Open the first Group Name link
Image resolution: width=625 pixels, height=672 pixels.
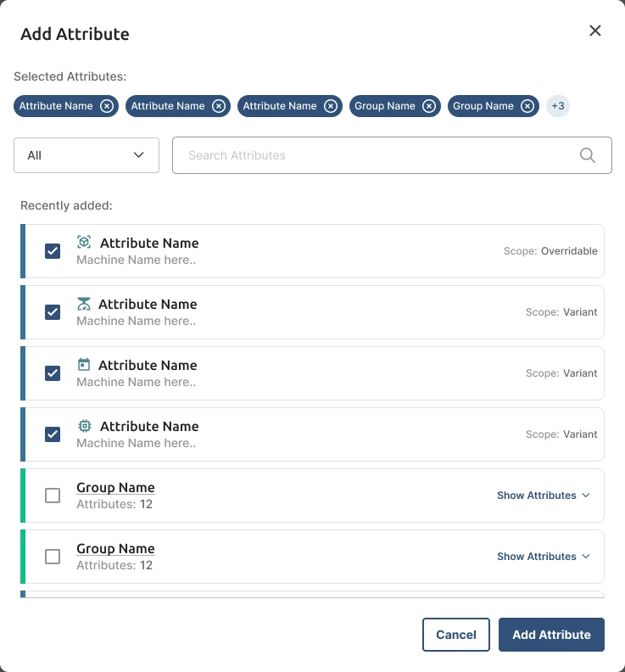[115, 487]
